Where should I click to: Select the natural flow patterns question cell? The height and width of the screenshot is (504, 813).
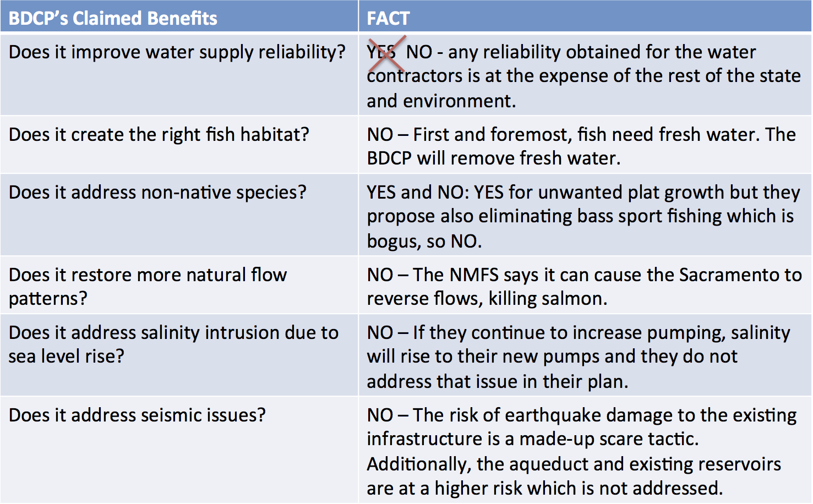click(148, 286)
